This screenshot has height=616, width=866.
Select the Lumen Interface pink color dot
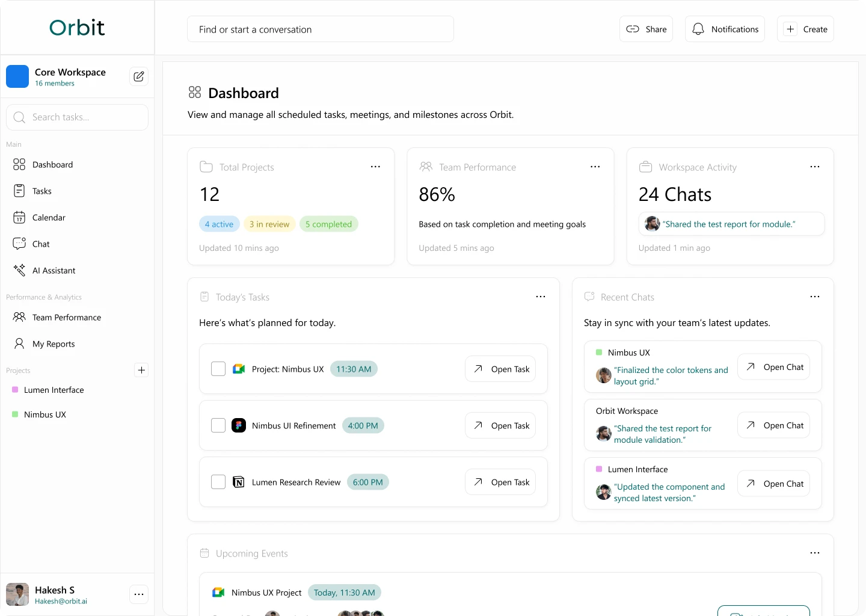pos(16,390)
